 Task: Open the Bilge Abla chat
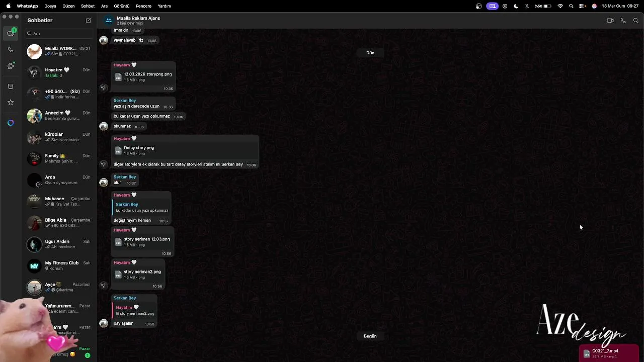tap(59, 223)
